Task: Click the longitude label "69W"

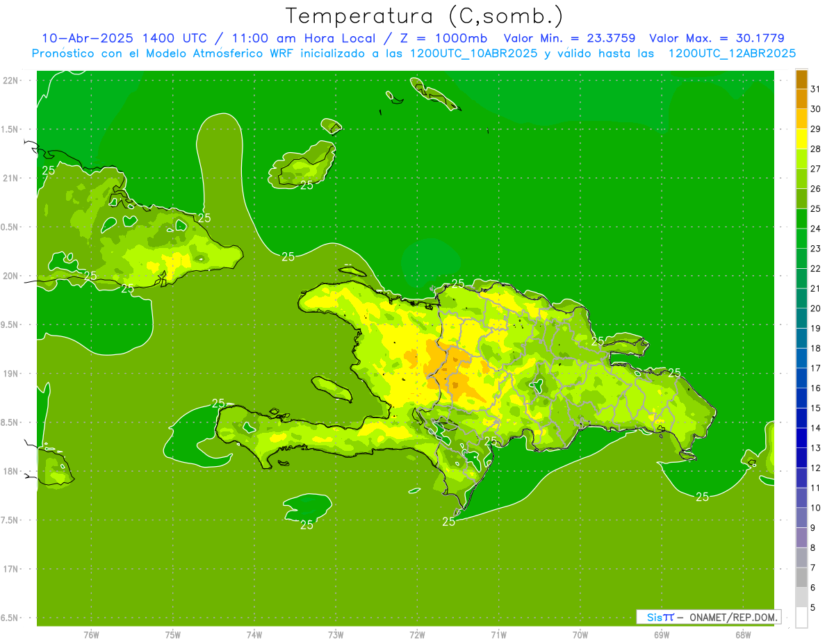Action: coord(662,635)
